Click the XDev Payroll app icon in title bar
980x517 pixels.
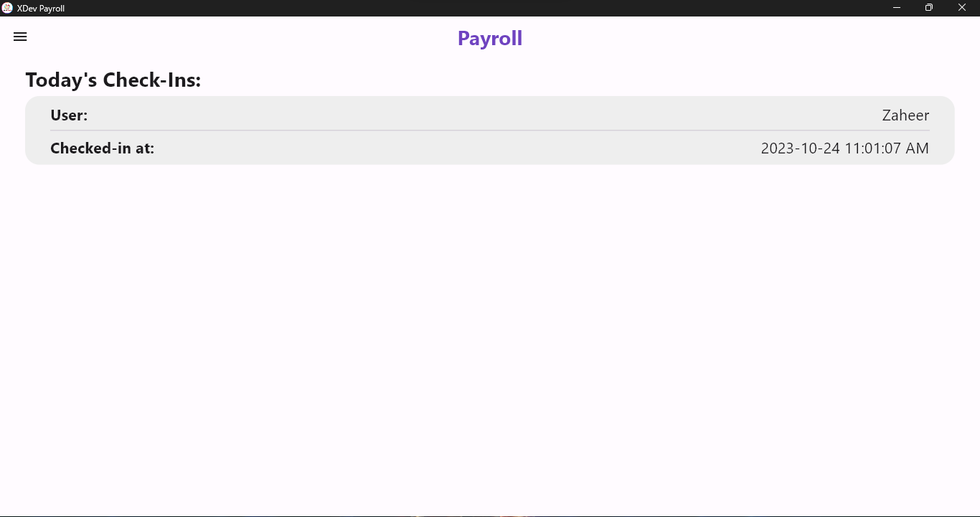[7, 8]
